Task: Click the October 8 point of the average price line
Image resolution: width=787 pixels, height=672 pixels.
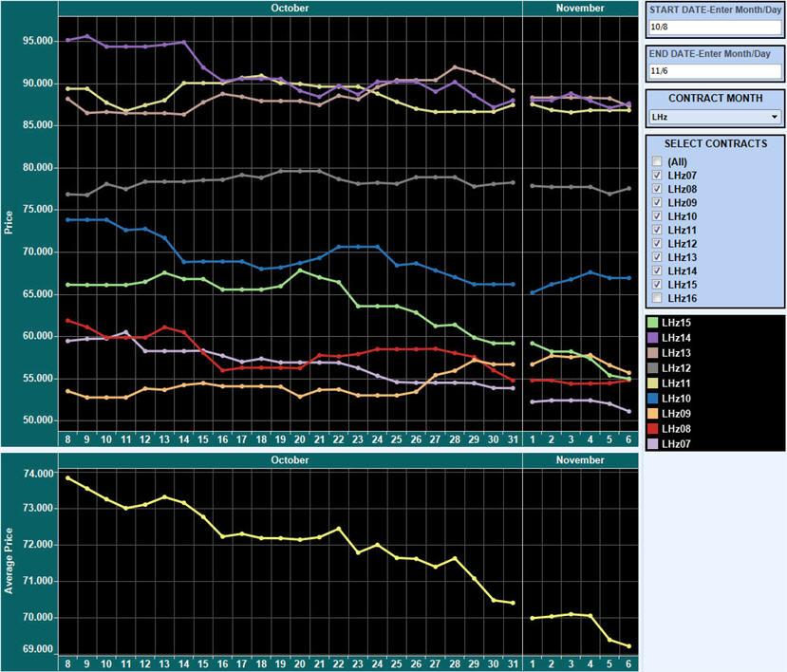Action: point(67,477)
